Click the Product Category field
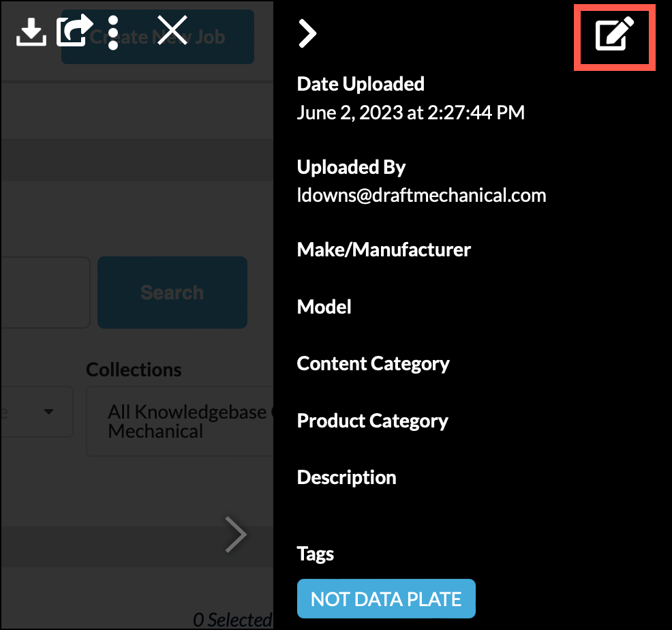This screenshot has width=672, height=630. click(x=372, y=421)
